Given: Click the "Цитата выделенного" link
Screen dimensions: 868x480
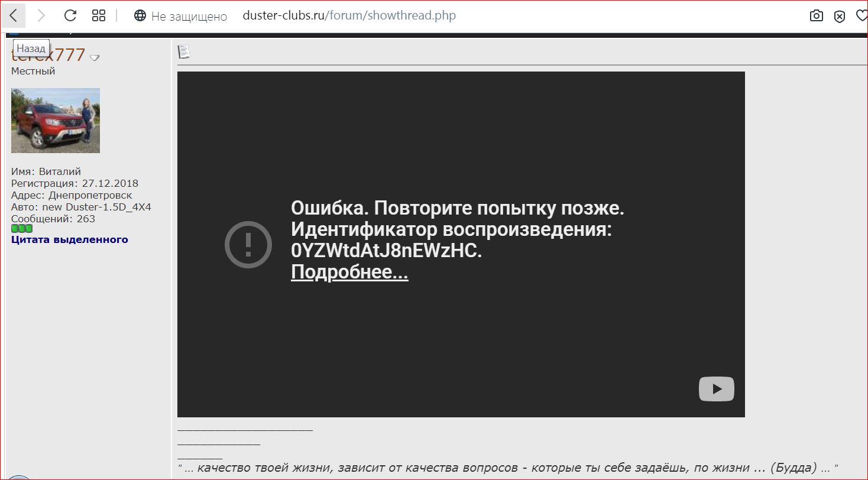Looking at the screenshot, I should 70,239.
